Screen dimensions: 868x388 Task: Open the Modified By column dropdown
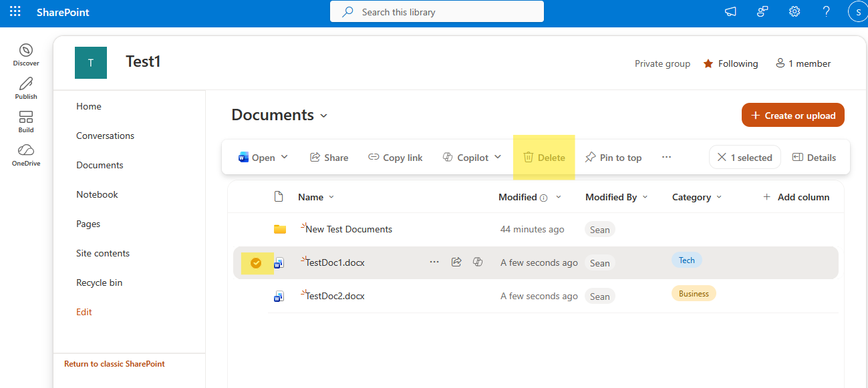click(x=645, y=197)
